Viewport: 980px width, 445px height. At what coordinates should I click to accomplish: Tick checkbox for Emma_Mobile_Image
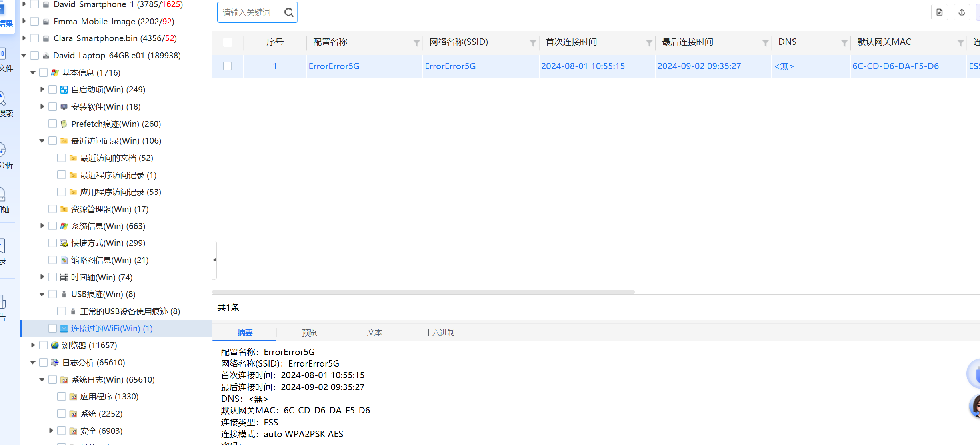point(35,21)
